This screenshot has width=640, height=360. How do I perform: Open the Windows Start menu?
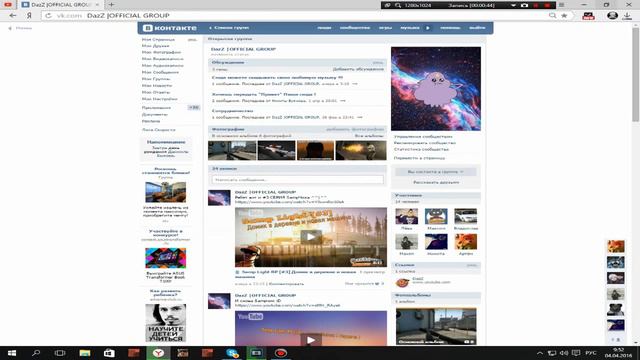tap(12, 353)
